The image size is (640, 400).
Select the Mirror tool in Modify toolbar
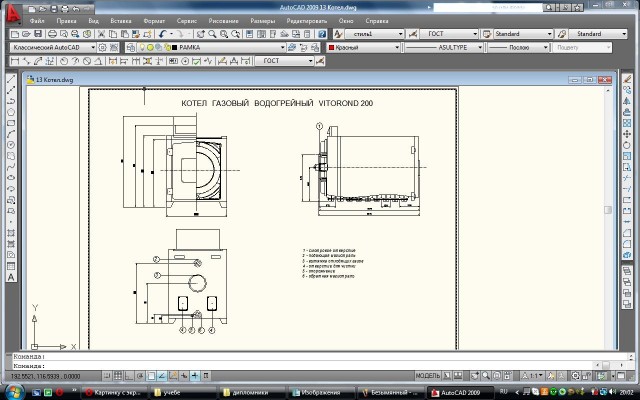(627, 101)
